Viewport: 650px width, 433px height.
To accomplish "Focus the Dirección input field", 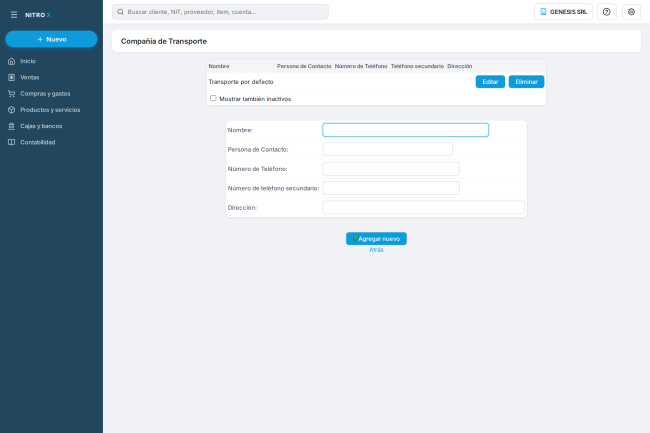I will coord(424,208).
